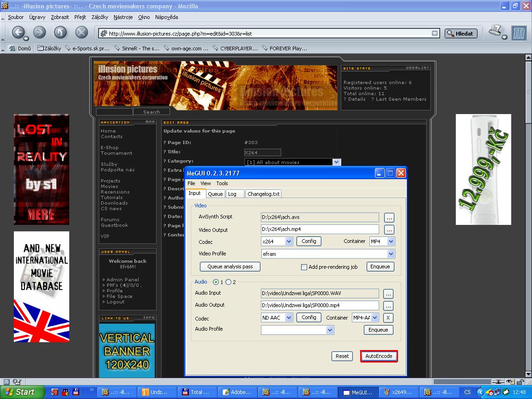This screenshot has width=532, height=399.
Task: Click the video Enqueue button
Action: coord(380,266)
